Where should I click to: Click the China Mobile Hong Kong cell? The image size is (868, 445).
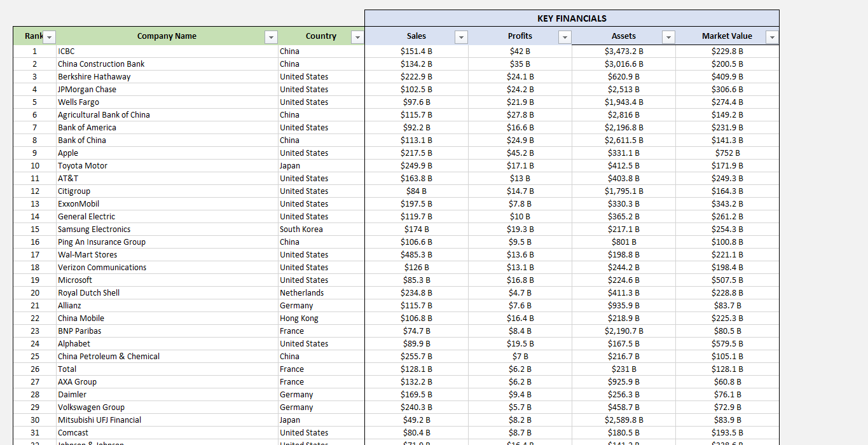pyautogui.click(x=320, y=318)
